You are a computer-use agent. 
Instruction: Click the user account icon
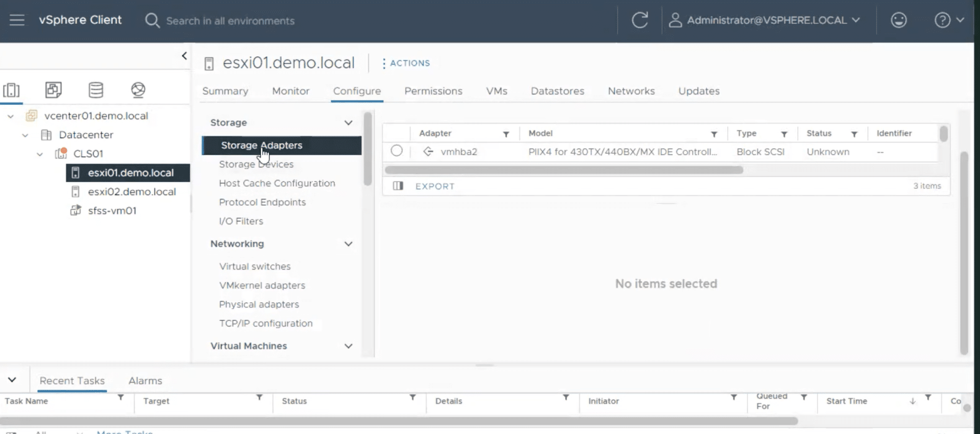tap(675, 20)
